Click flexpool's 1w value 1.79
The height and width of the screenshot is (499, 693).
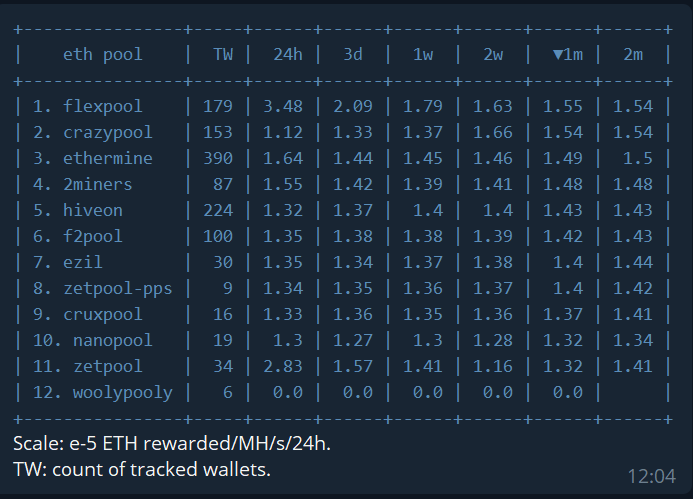point(423,107)
